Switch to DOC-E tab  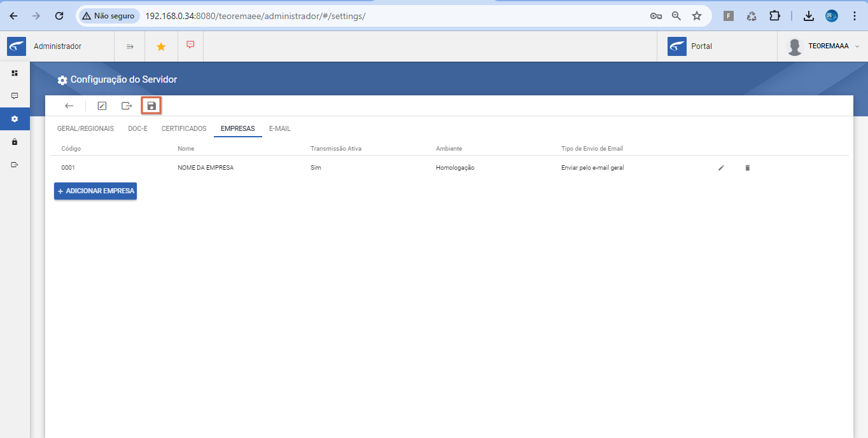coord(137,128)
